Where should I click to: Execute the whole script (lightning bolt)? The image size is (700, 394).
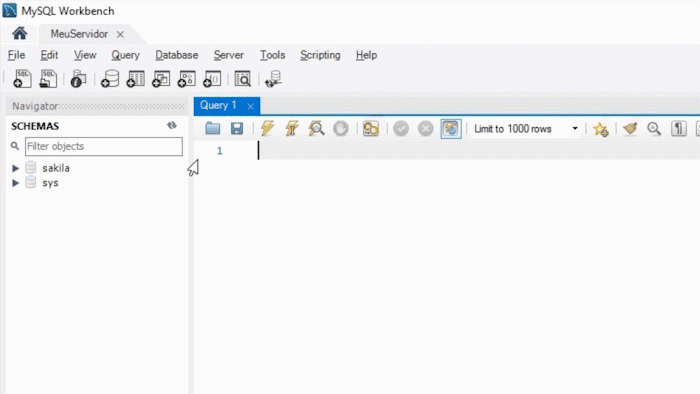pyautogui.click(x=267, y=129)
